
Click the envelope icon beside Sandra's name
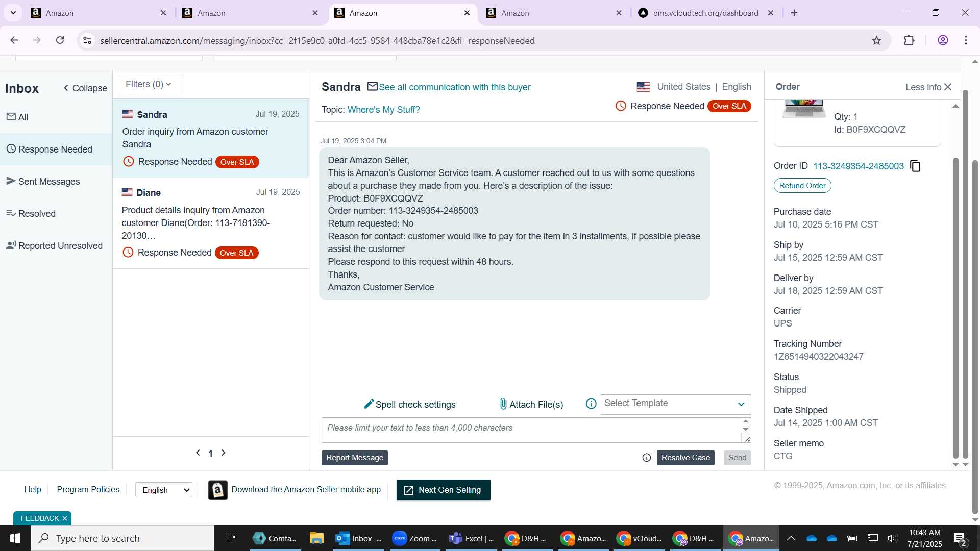tap(373, 87)
